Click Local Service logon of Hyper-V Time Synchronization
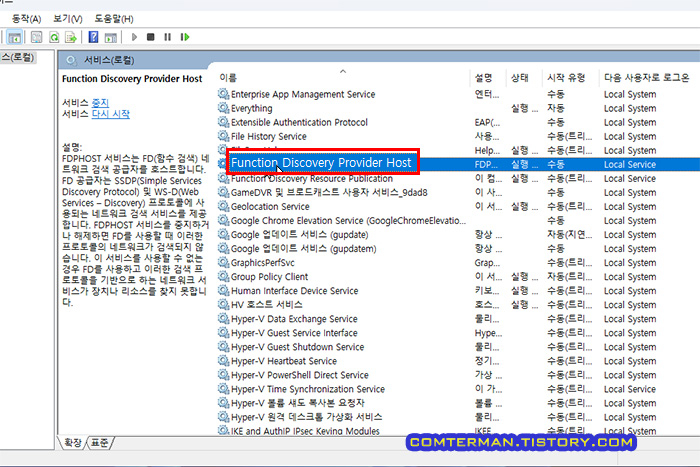 tap(629, 389)
